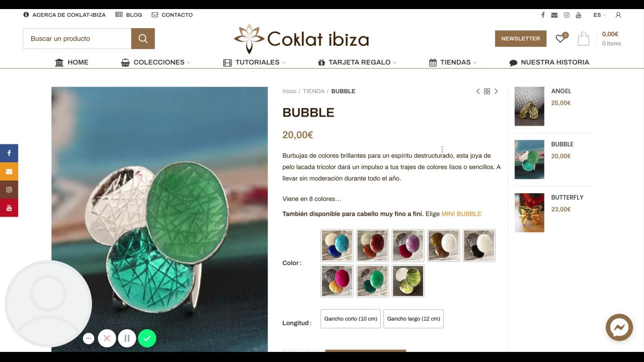
Task: Click the search magnifier button
Action: click(x=143, y=39)
